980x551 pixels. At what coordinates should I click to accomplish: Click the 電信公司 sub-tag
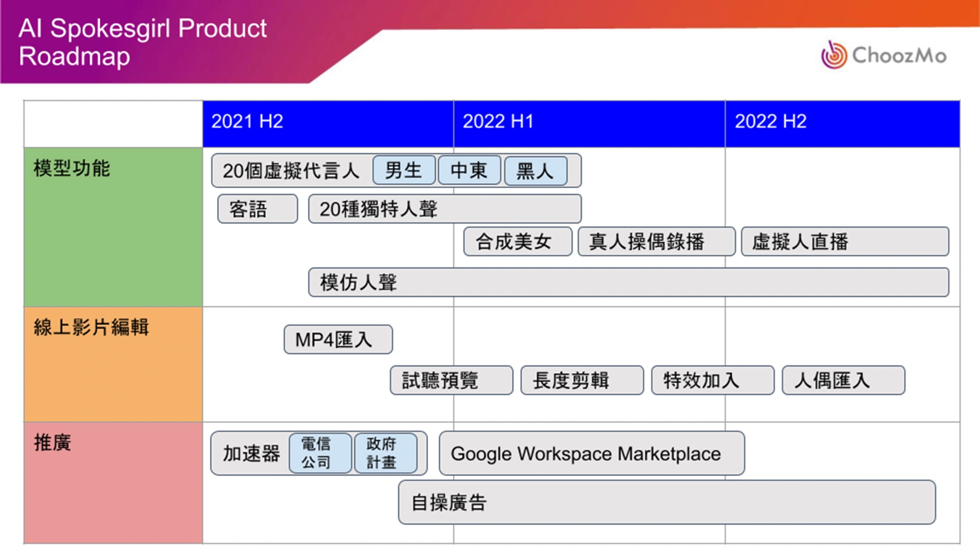tap(320, 453)
